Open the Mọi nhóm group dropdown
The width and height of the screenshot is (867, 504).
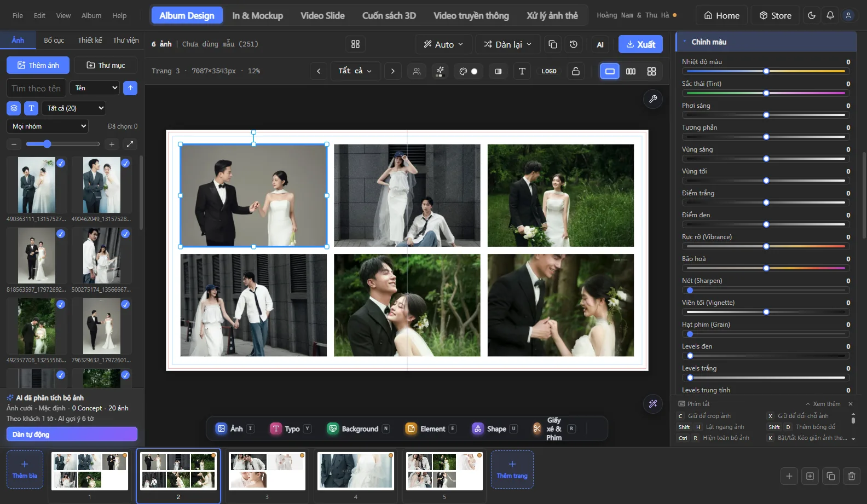[x=48, y=126]
